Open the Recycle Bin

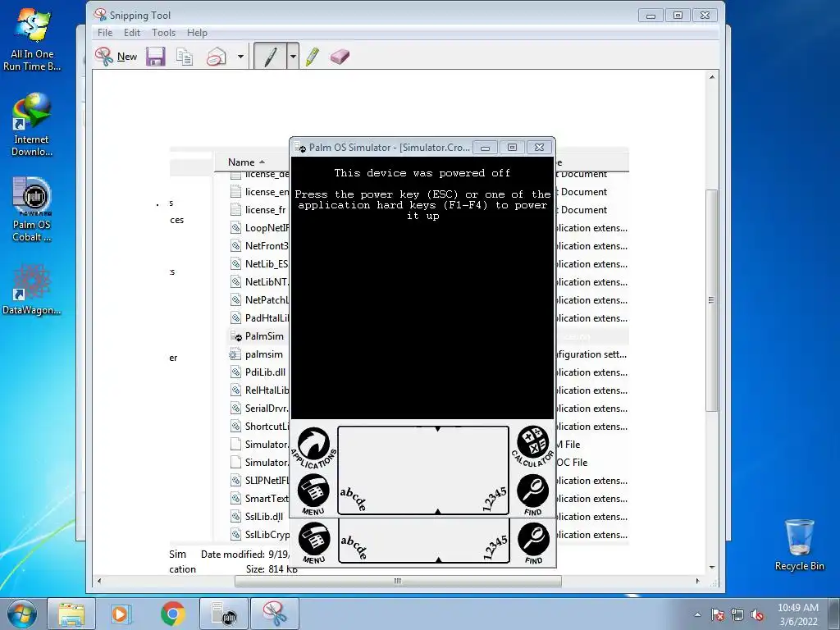pyautogui.click(x=799, y=545)
